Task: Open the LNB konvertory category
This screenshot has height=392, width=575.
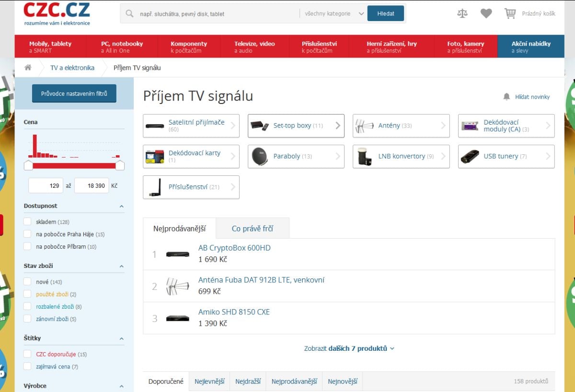Action: point(401,157)
